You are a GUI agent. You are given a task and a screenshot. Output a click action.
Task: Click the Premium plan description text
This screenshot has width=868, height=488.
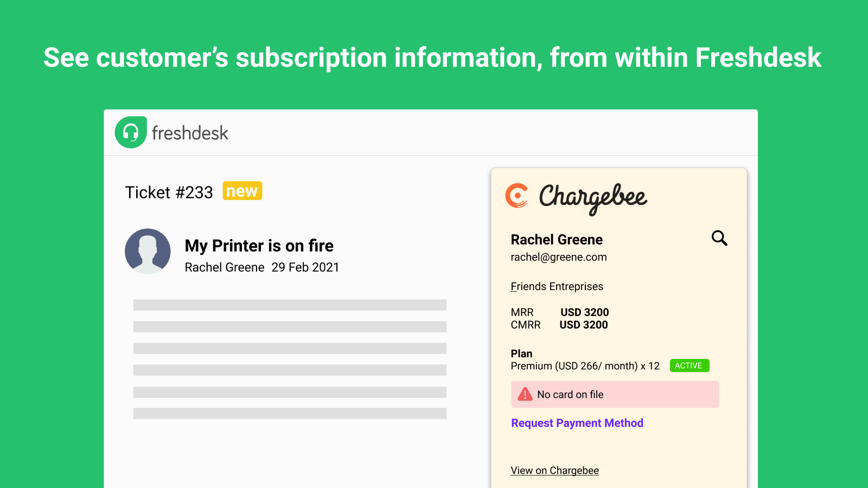point(585,366)
